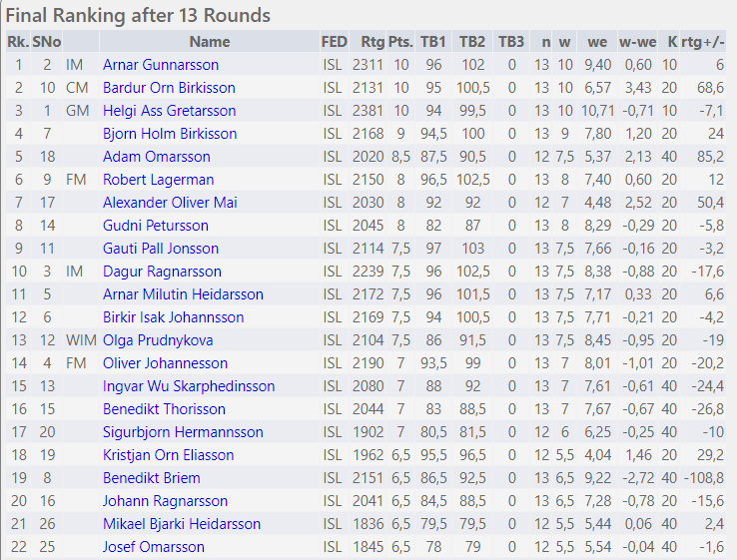Click the Bardur Orn Birkisson link

coord(170,88)
